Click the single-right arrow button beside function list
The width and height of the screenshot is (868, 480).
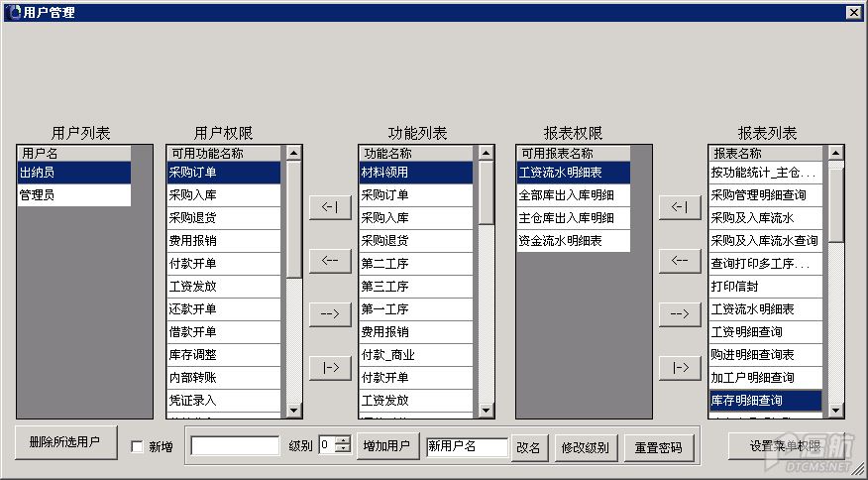[330, 314]
